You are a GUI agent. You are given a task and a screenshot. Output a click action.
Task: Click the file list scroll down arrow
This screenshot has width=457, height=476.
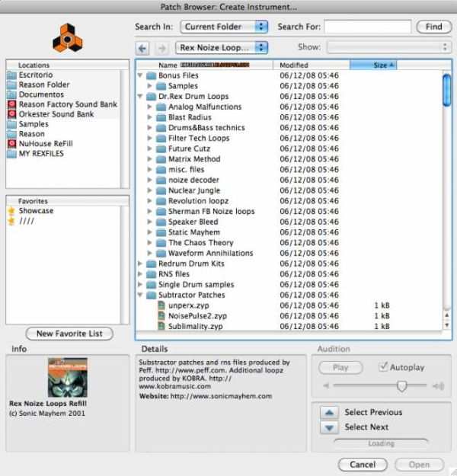click(446, 324)
